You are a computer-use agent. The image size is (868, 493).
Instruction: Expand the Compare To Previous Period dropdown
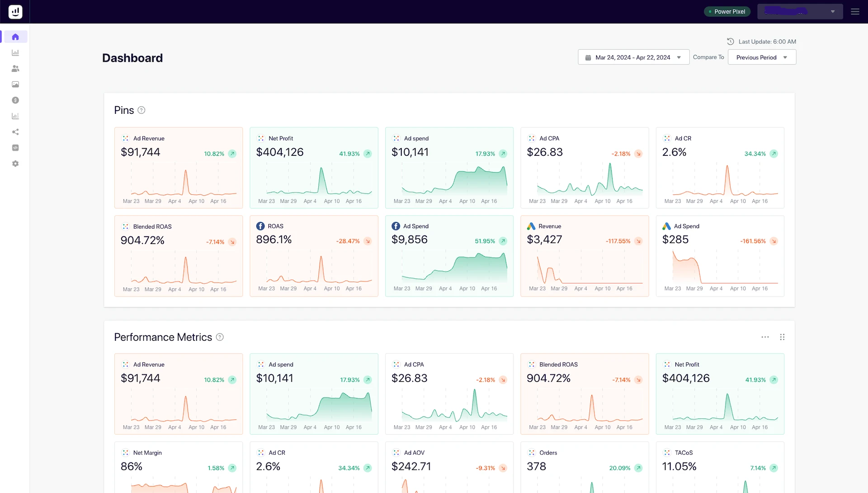click(761, 56)
